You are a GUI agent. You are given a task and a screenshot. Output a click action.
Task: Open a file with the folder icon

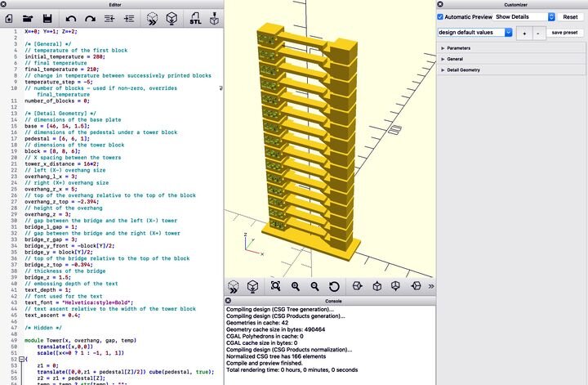coord(28,17)
